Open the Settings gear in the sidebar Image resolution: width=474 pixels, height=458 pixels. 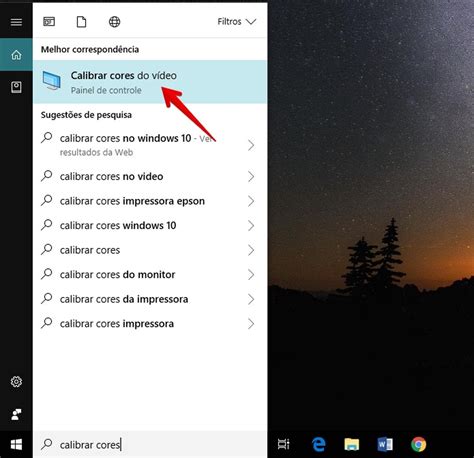16,382
